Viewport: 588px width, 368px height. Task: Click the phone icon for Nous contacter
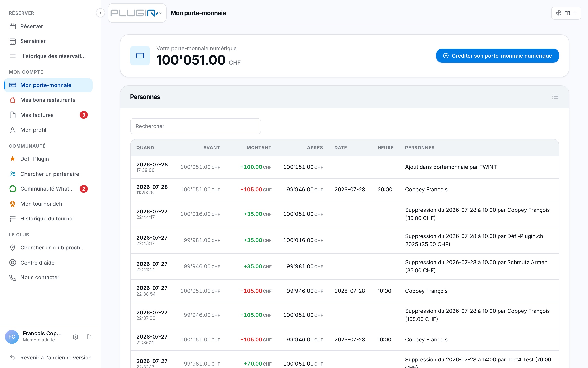click(13, 277)
